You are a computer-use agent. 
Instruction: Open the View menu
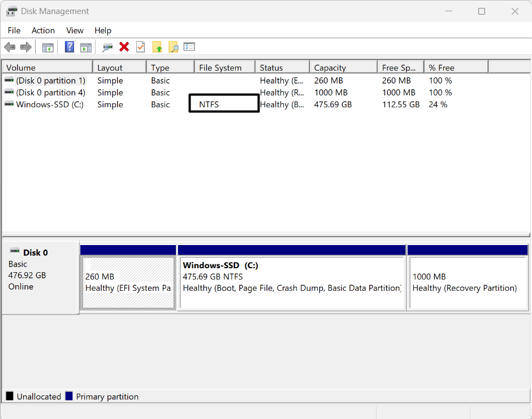coord(75,30)
